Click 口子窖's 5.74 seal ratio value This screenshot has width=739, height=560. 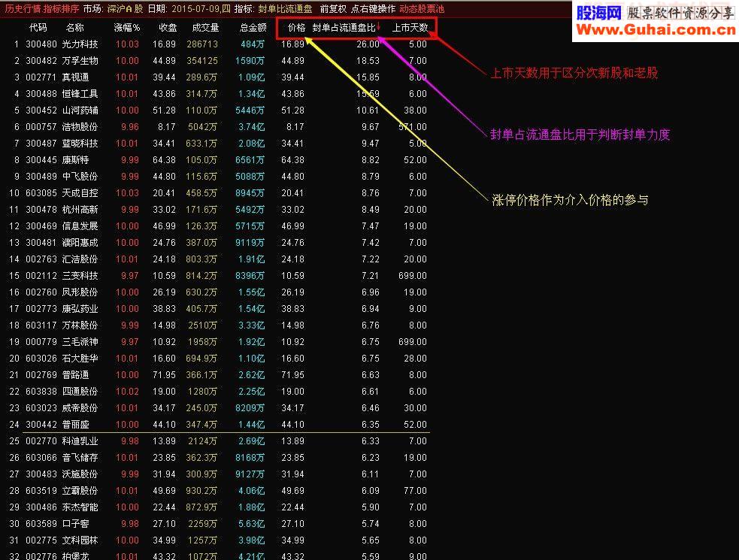(371, 524)
